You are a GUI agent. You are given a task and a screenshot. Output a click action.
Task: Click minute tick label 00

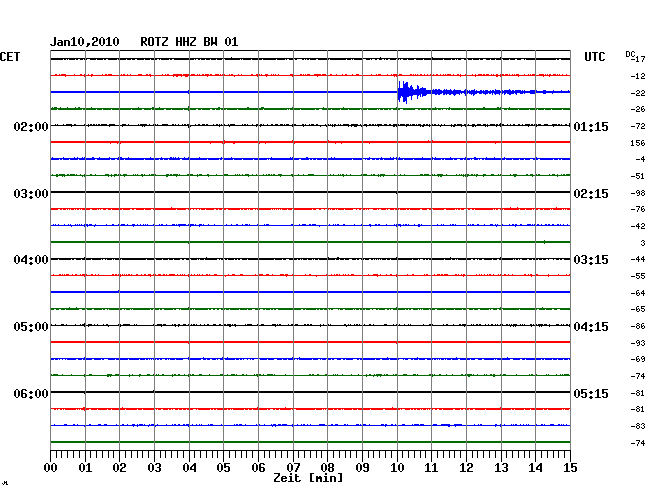[x=51, y=468]
